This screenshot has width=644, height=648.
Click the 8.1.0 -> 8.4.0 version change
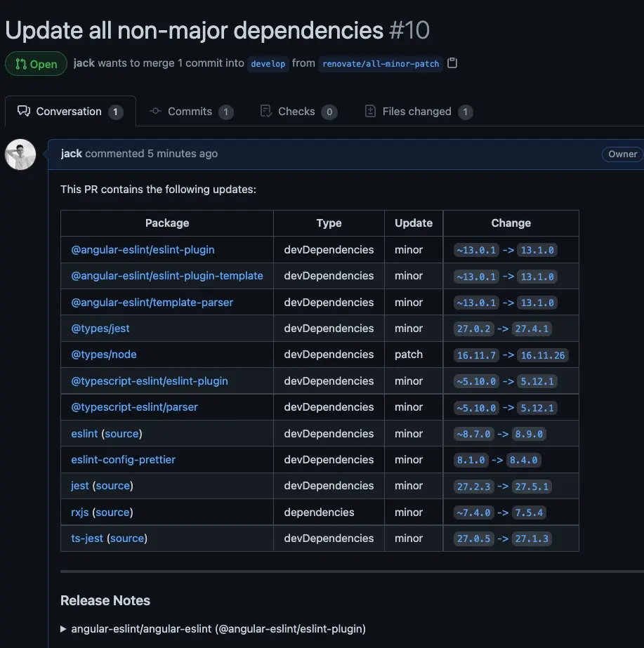coord(497,460)
